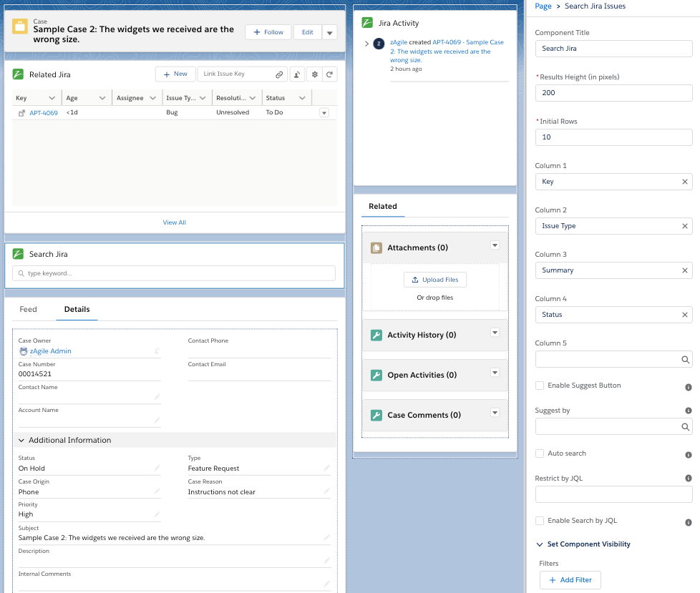Click the link icon beside Link Issue Key

[279, 74]
